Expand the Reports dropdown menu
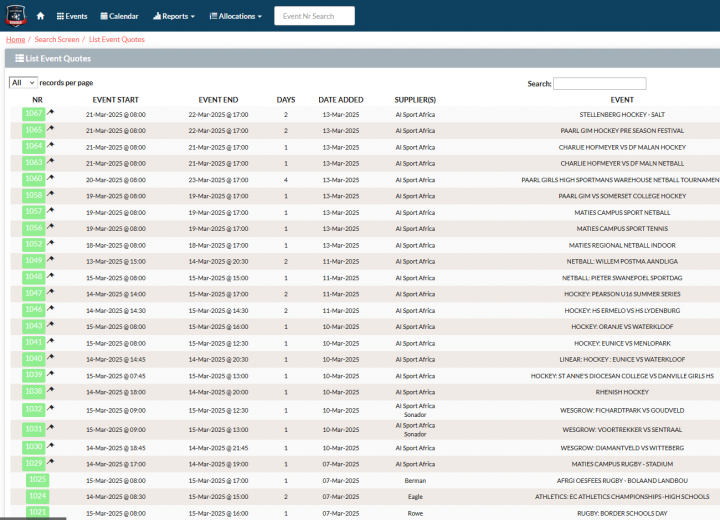This screenshot has width=720, height=520. (x=174, y=16)
